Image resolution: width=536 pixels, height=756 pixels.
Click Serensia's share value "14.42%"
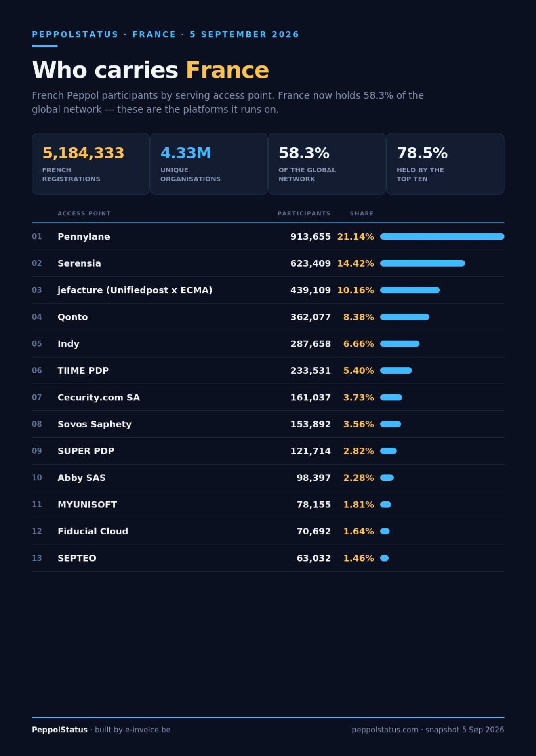click(356, 263)
